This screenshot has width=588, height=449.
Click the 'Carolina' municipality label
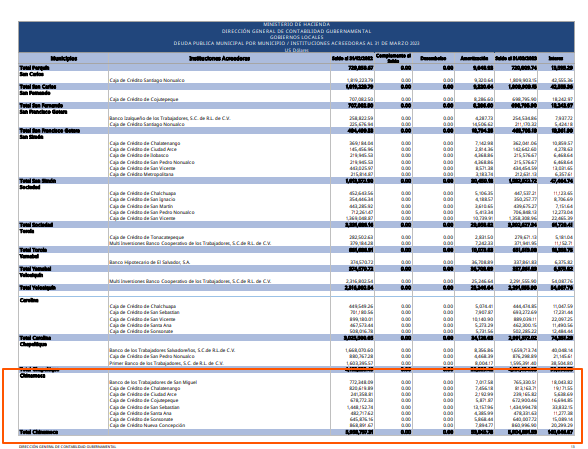tap(29, 300)
